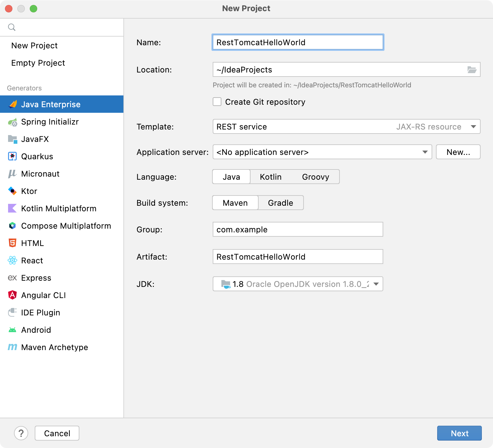The height and width of the screenshot is (448, 493).
Task: Click the Micronaut mu icon
Action: pyautogui.click(x=12, y=174)
